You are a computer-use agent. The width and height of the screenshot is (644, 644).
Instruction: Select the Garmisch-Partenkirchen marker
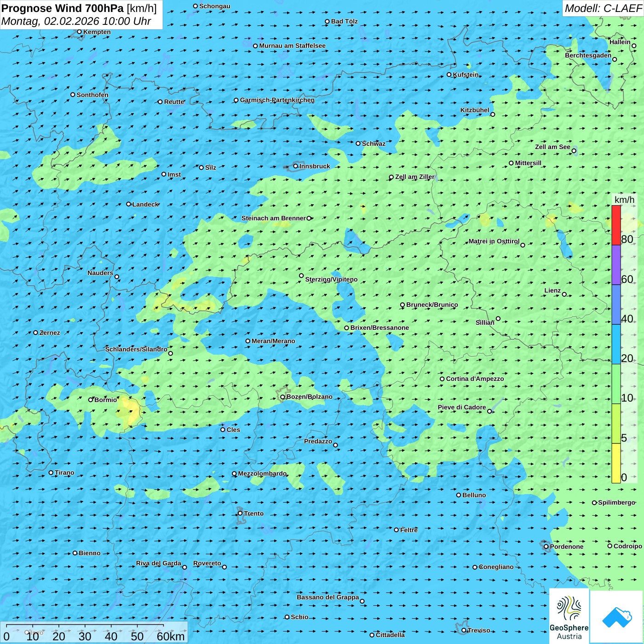[236, 100]
